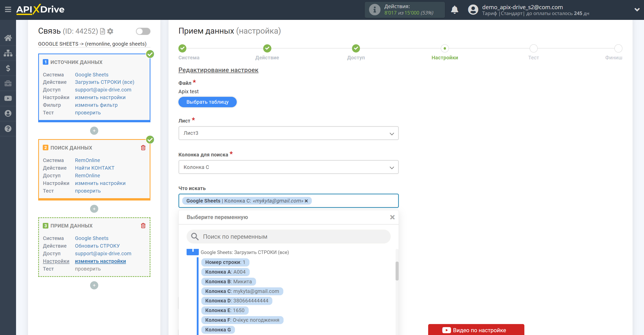644x335 pixels.
Task: Click the APIXDrive logo
Action: point(40,10)
